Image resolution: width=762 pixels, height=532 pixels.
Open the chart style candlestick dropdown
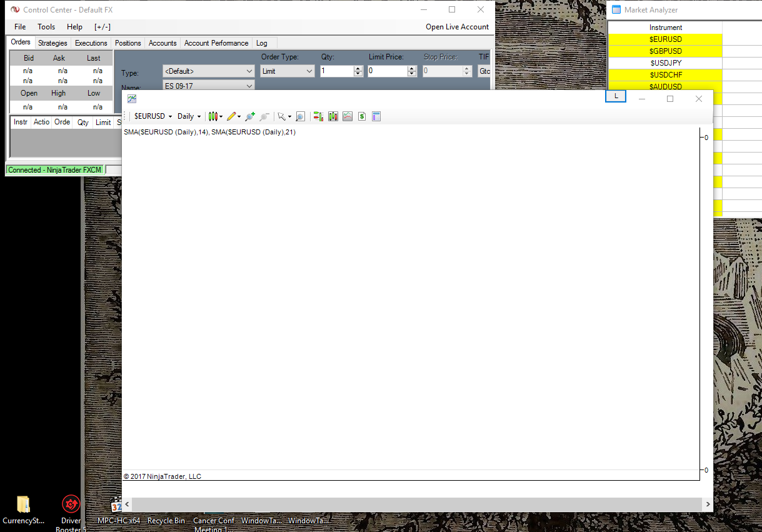point(216,116)
